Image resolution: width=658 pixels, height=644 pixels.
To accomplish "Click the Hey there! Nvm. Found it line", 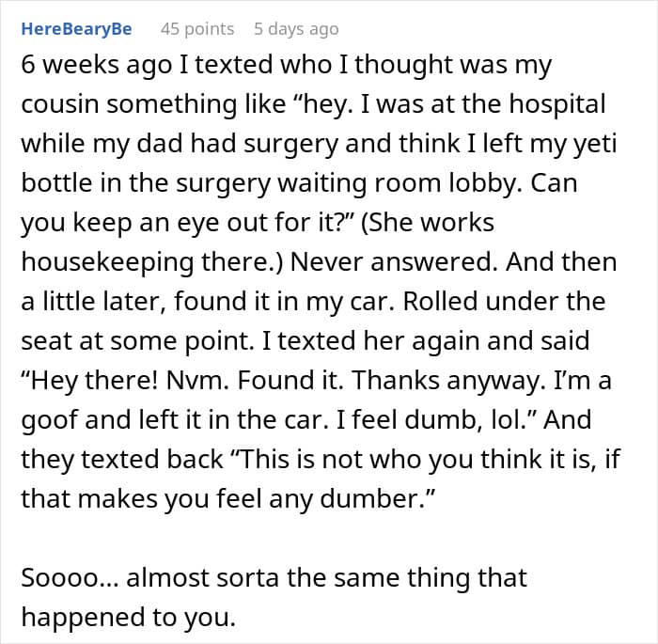I will (316, 380).
